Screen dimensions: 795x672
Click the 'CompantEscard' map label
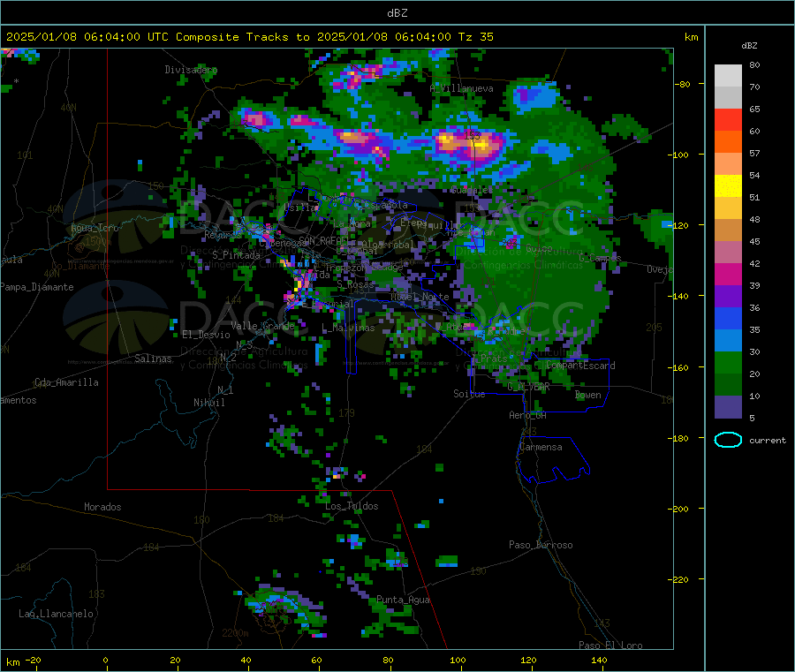pyautogui.click(x=580, y=366)
